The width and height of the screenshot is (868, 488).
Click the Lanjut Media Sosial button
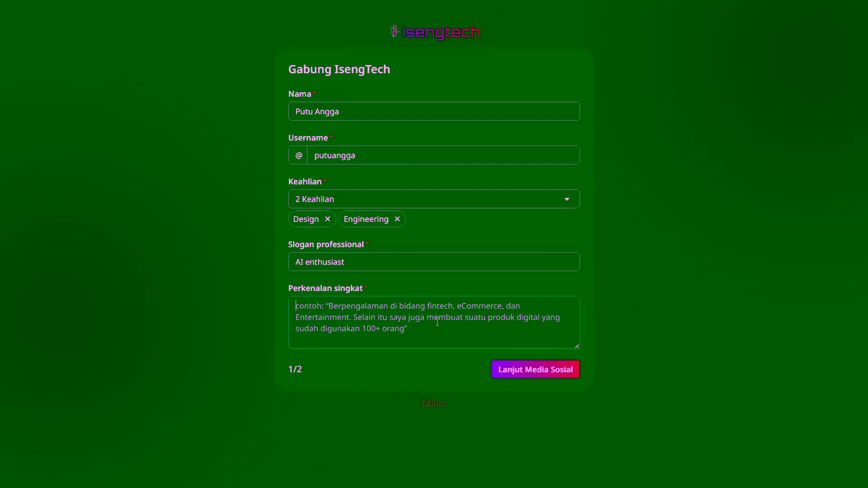pos(536,369)
